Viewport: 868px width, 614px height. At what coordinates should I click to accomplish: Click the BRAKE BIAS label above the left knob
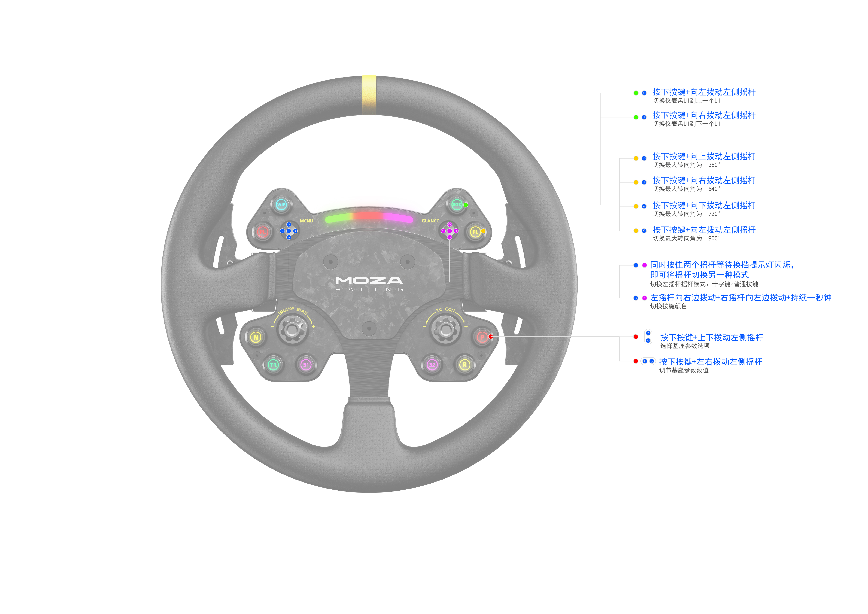point(293,311)
